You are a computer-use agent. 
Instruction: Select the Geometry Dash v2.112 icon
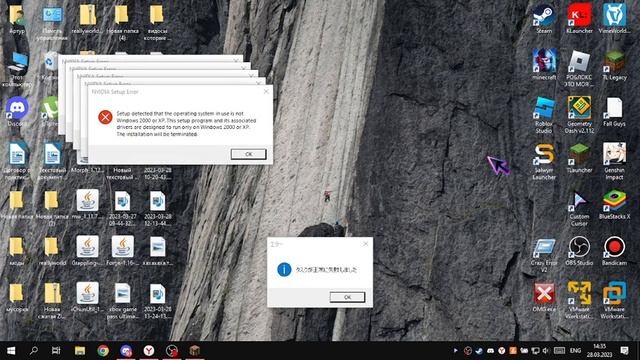[x=579, y=115]
